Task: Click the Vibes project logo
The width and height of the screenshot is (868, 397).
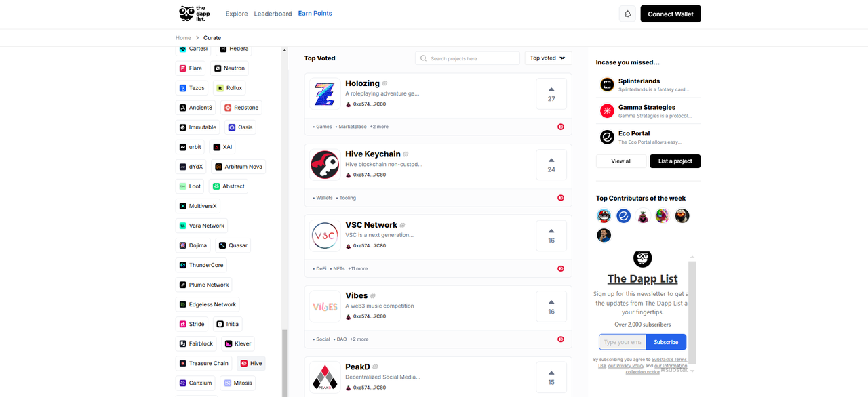Action: (x=325, y=306)
